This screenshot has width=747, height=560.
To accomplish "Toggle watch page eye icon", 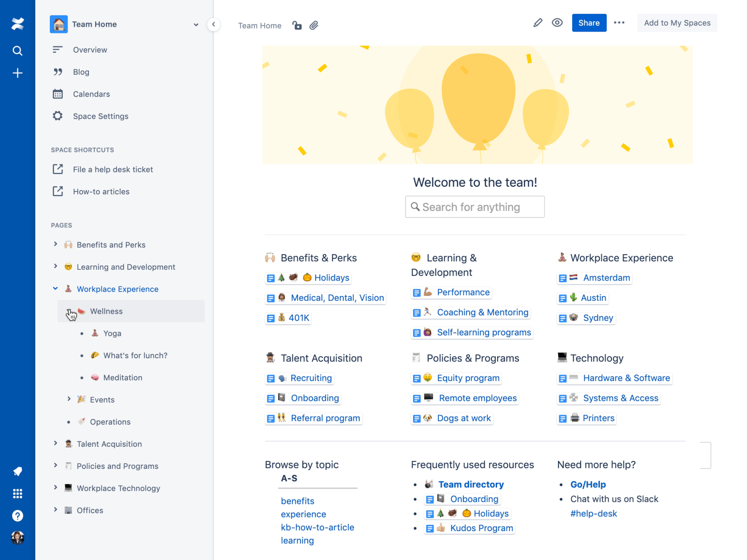I will (557, 23).
